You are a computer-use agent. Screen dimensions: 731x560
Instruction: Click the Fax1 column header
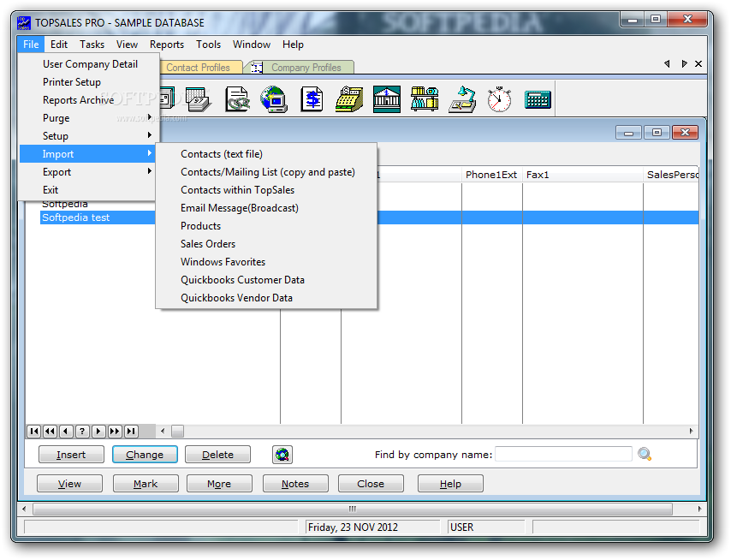(x=582, y=175)
